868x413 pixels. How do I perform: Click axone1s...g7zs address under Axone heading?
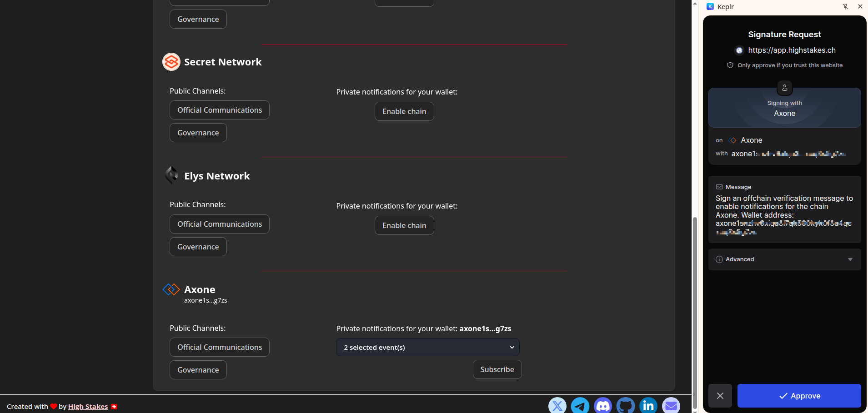tap(206, 300)
